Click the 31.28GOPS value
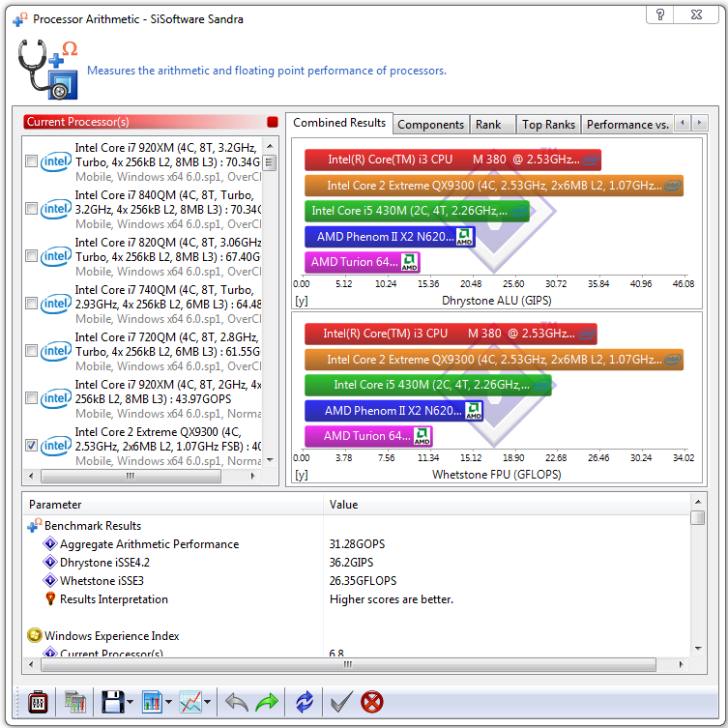The width and height of the screenshot is (728, 728). pyautogui.click(x=357, y=543)
